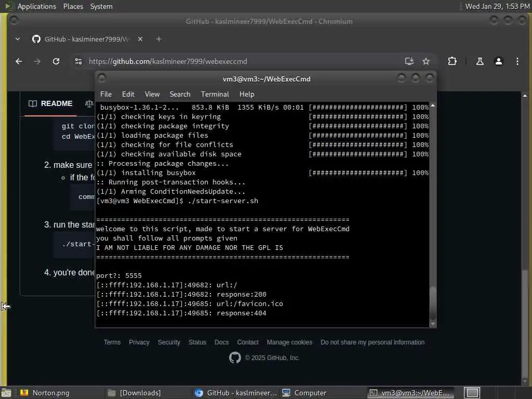Open terminal File menu
Screen dimensions: 532x399
[x=106, y=95]
